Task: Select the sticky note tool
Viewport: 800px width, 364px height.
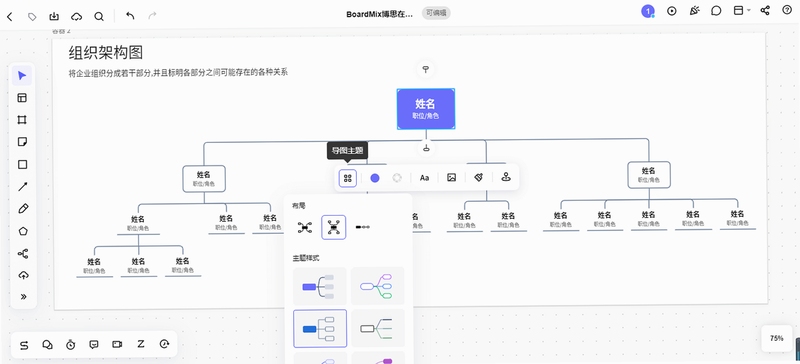Action: click(x=22, y=141)
